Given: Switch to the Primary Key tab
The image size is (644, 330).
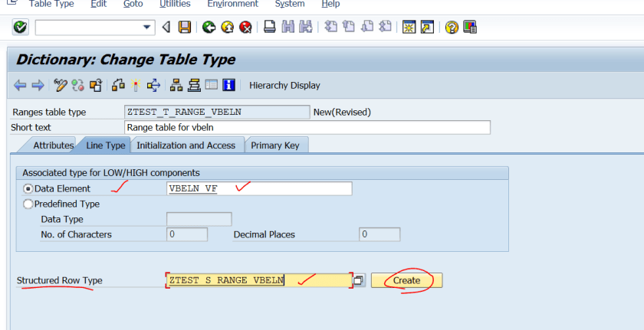Looking at the screenshot, I should pos(275,145).
